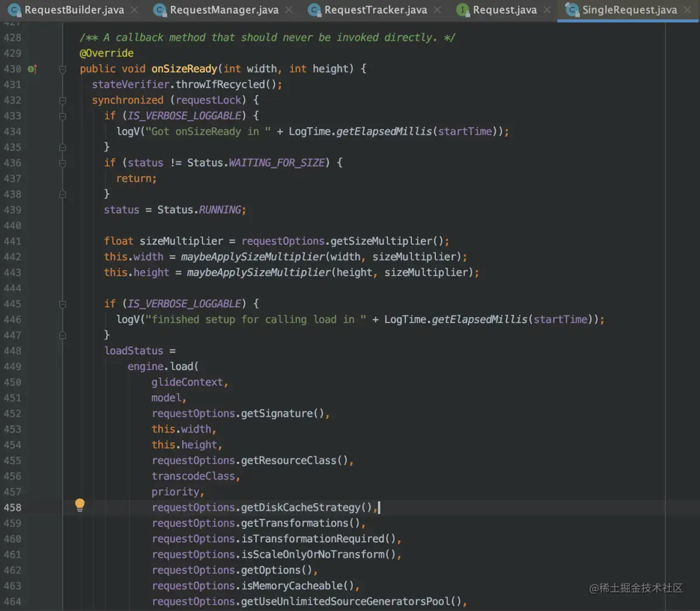Open the Request.java interface tab
The image size is (700, 611).
505,10
